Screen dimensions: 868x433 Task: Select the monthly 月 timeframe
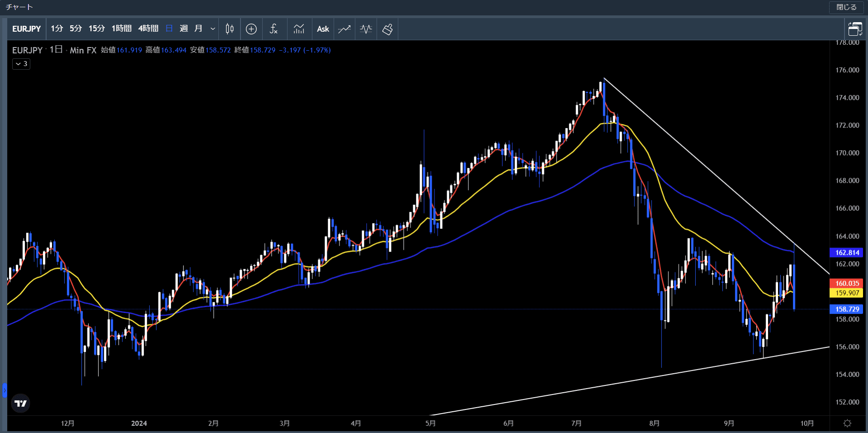(x=198, y=29)
